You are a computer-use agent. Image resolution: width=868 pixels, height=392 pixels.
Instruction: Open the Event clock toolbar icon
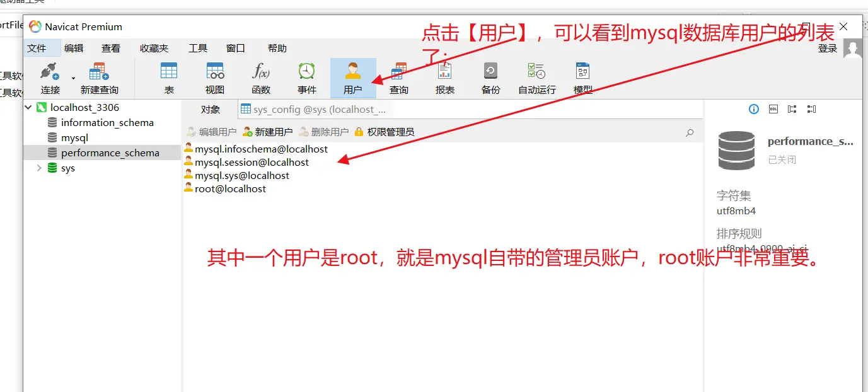(x=307, y=78)
